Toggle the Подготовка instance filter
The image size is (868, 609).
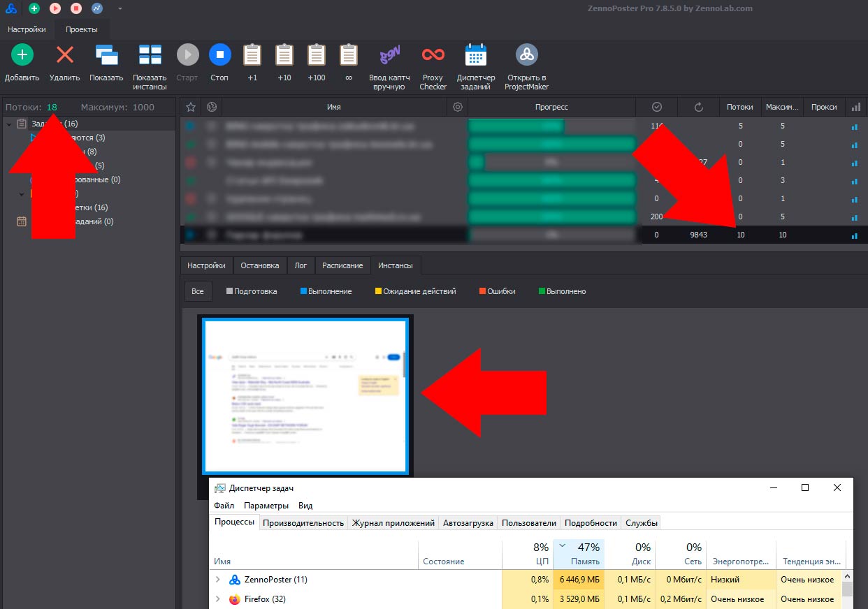252,291
